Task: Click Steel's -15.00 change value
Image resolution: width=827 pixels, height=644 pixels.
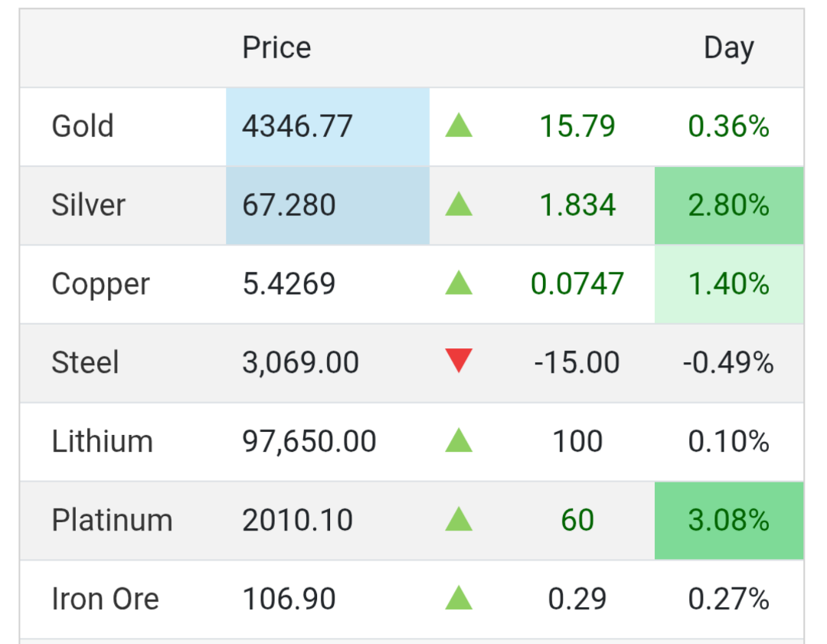Action: coord(577,362)
